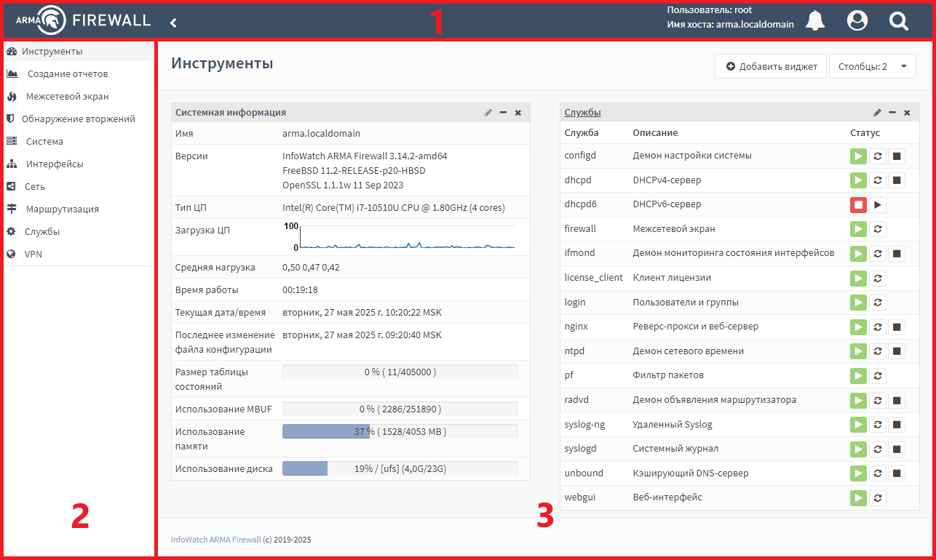Click green running status of webgui
Viewport: 936px width, 560px height.
coord(859,498)
